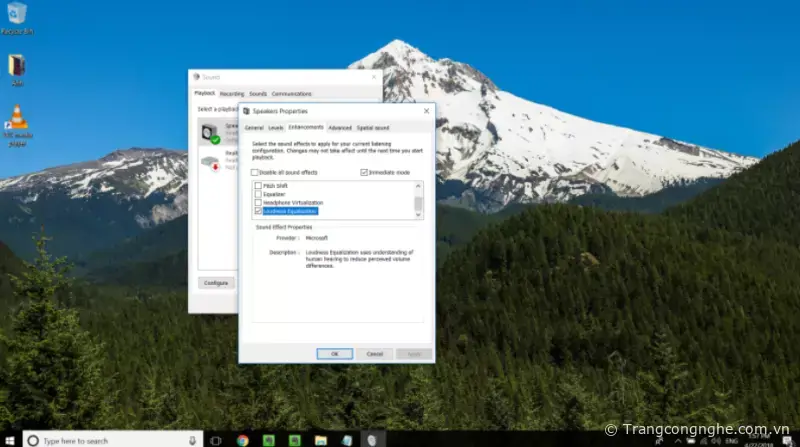The width and height of the screenshot is (800, 447).
Task: Click the Cortana microphone icon
Action: [x=192, y=440]
